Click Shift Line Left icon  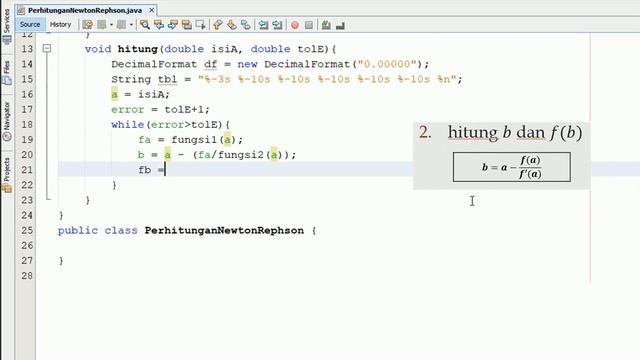[x=263, y=25]
